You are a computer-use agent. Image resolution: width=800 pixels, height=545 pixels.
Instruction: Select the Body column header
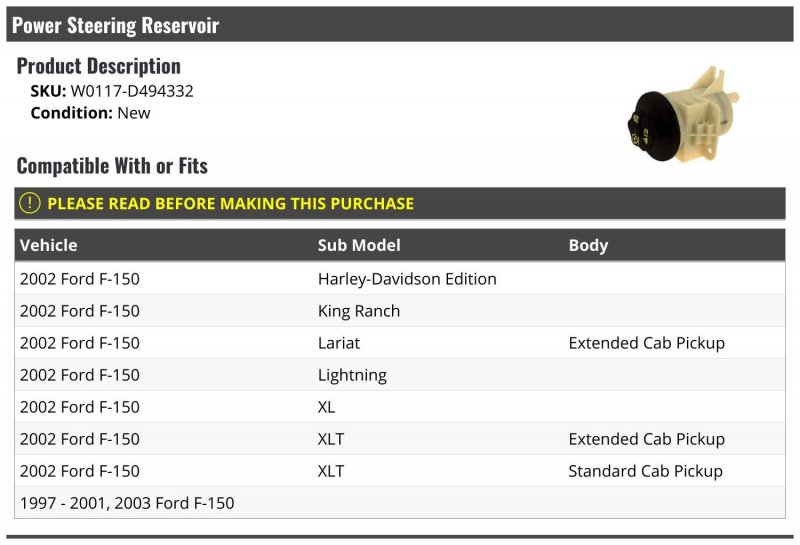tap(588, 245)
